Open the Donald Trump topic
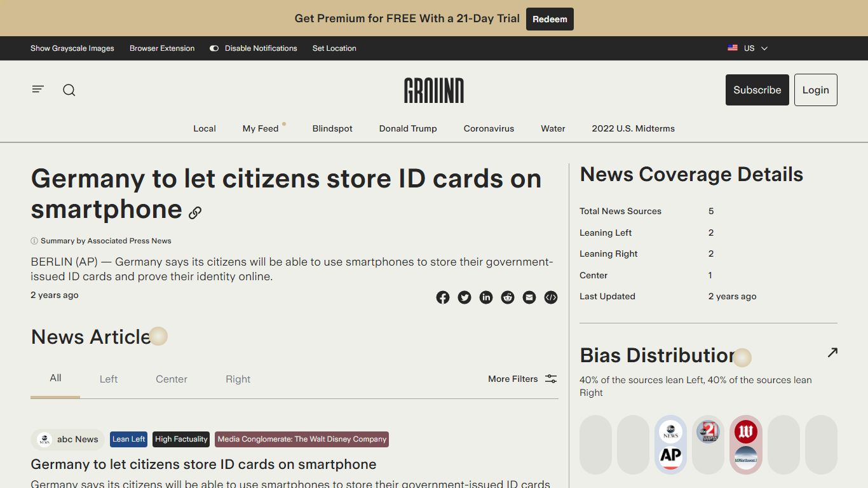868x488 pixels. (x=408, y=128)
